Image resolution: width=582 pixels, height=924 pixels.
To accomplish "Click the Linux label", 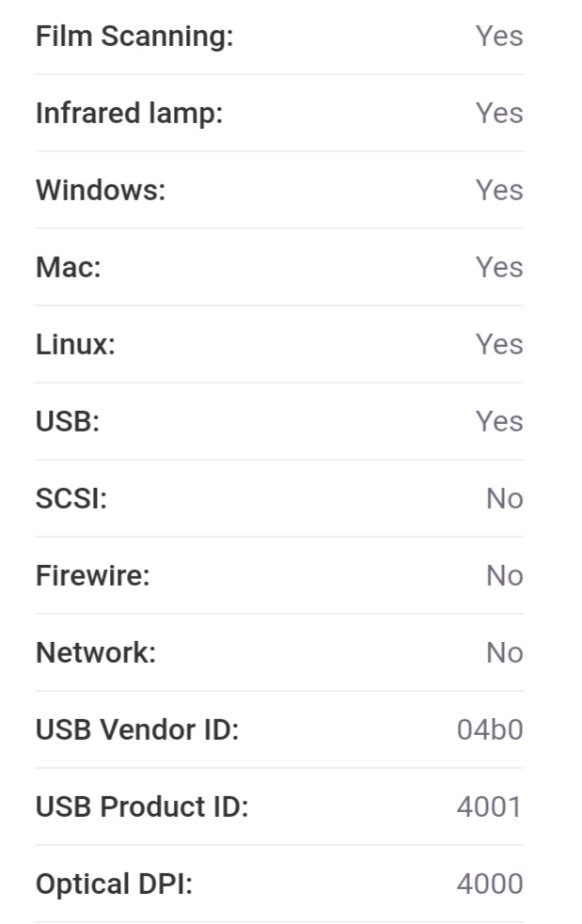I will click(x=75, y=345).
